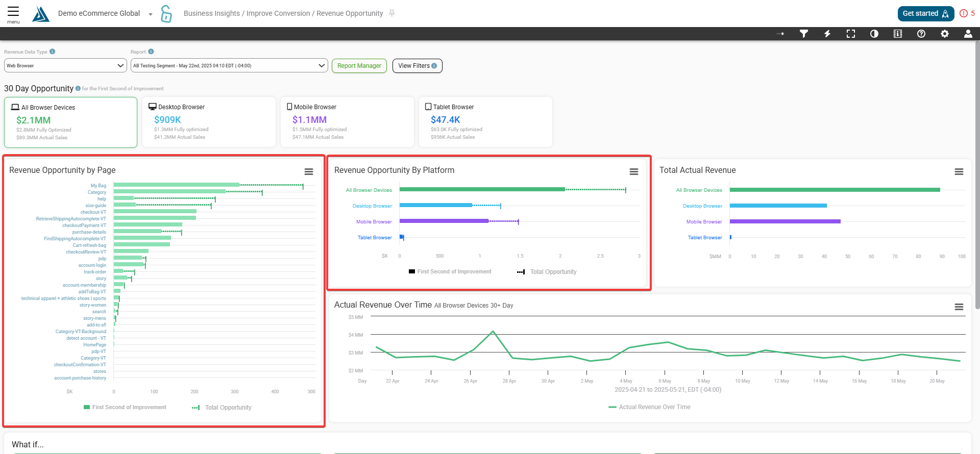Click the Get started button
The image size is (980, 454).
[x=926, y=14]
